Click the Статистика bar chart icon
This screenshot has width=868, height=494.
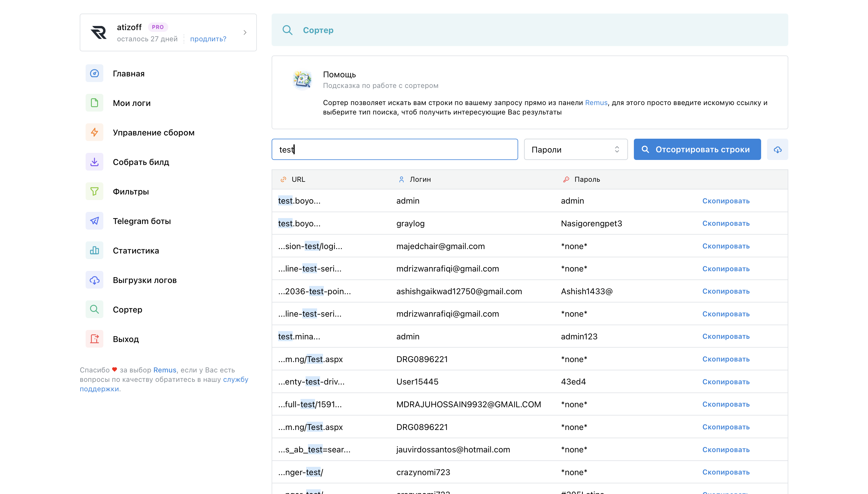94,250
